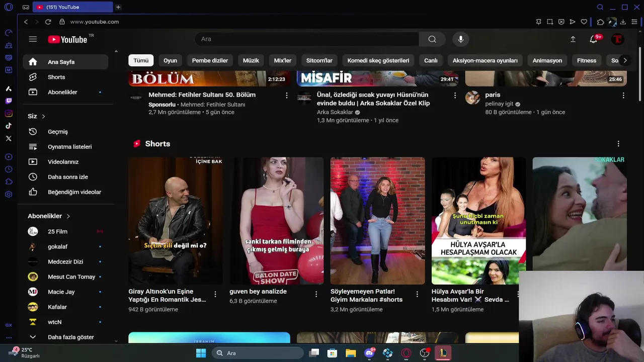Open Opera snapshot tool

(x=550, y=22)
